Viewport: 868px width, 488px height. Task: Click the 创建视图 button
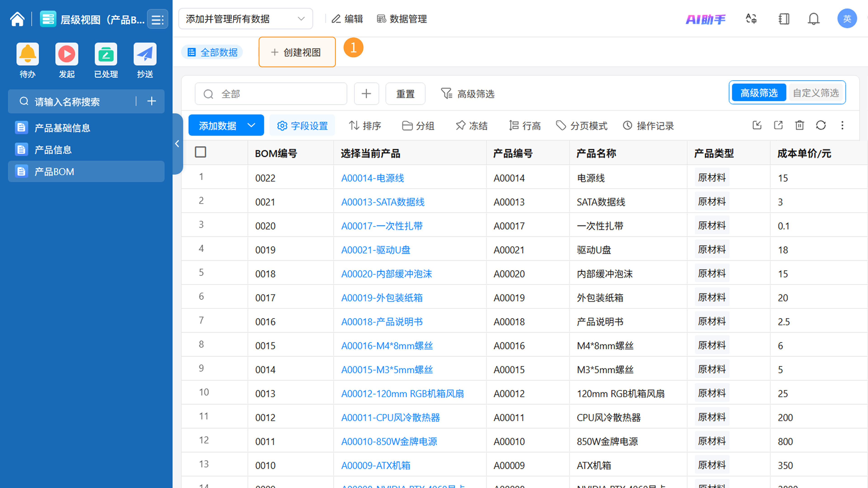(297, 52)
